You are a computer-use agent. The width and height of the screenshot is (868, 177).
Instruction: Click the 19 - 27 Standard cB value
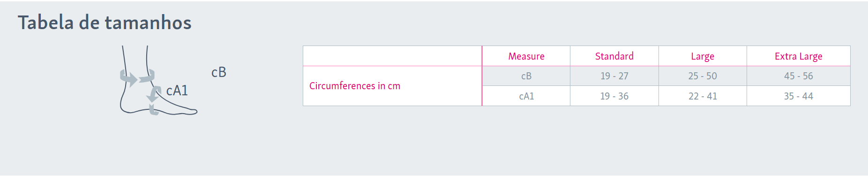pos(614,76)
